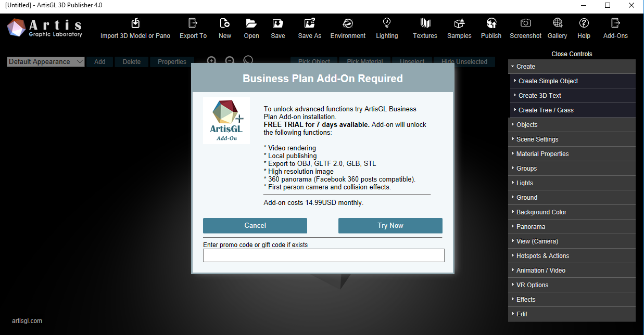Click the Artis Graphic Laboratory logo
The height and width of the screenshot is (335, 644).
(x=45, y=28)
